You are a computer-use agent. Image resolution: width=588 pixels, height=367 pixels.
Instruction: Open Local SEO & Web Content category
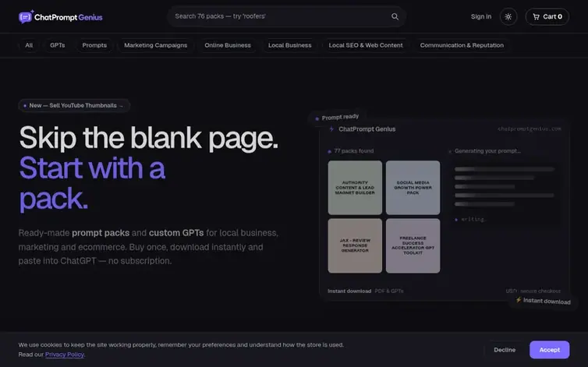tap(366, 45)
